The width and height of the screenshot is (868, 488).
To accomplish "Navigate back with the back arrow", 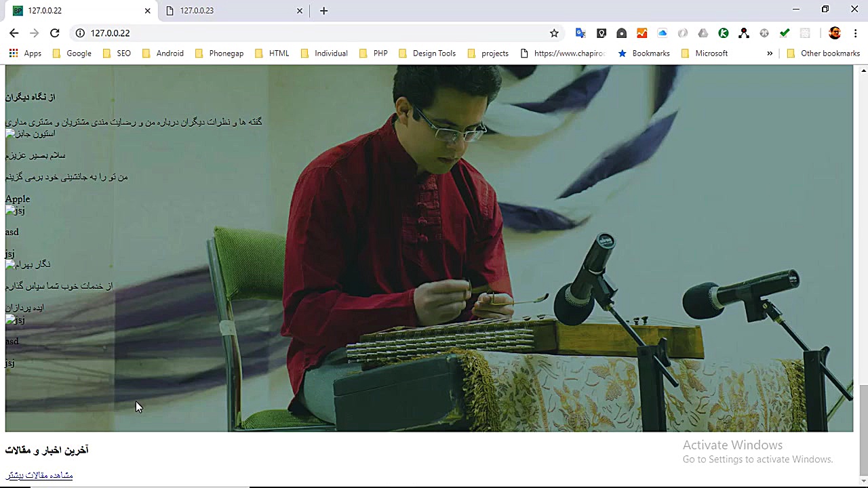I will tap(14, 33).
